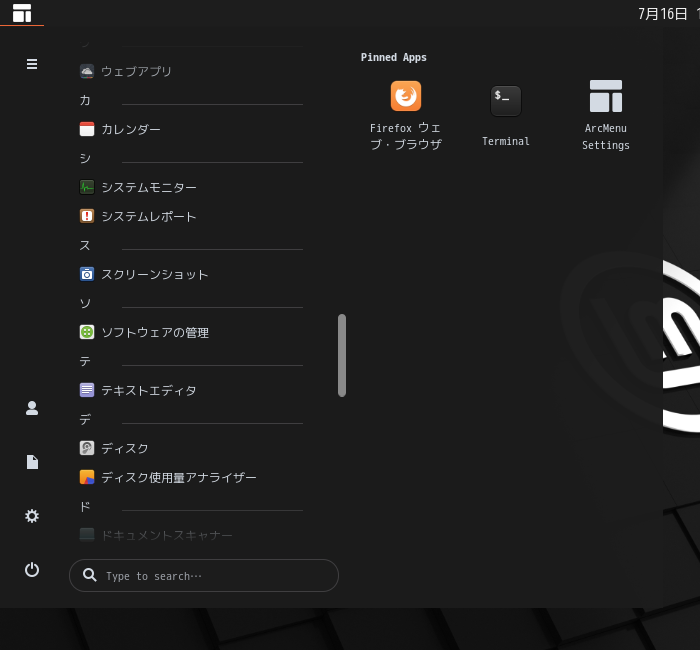Launch スクリーンショット icon

click(x=87, y=274)
